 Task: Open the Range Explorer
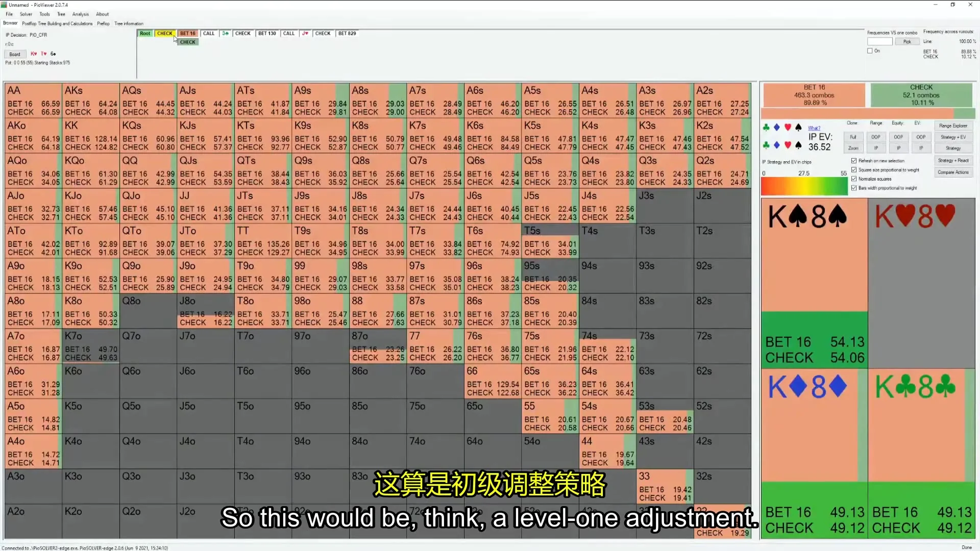(953, 126)
